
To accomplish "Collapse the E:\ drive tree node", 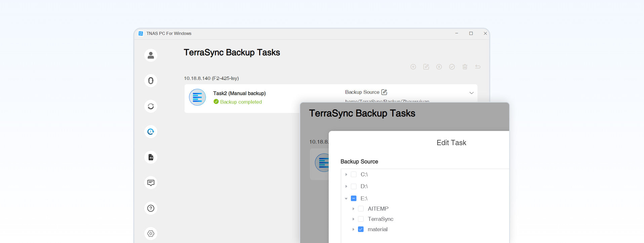I will tap(346, 198).
